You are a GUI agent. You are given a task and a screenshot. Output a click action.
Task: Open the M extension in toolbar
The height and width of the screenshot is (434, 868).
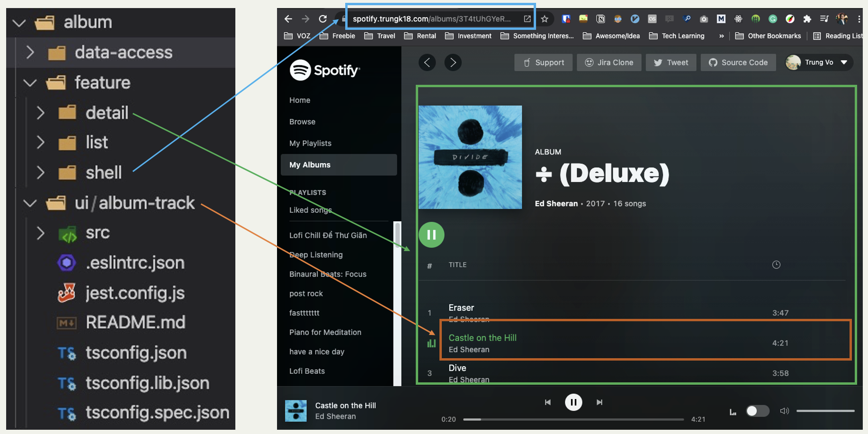[721, 19]
